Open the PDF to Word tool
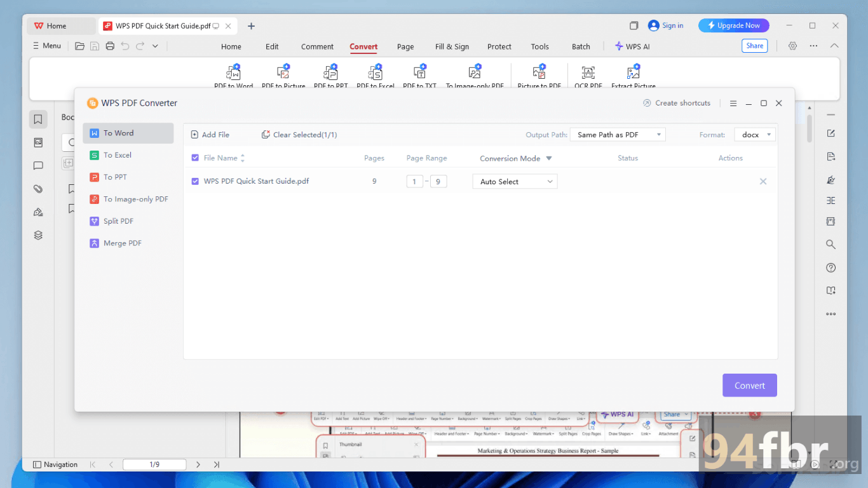 (x=233, y=76)
